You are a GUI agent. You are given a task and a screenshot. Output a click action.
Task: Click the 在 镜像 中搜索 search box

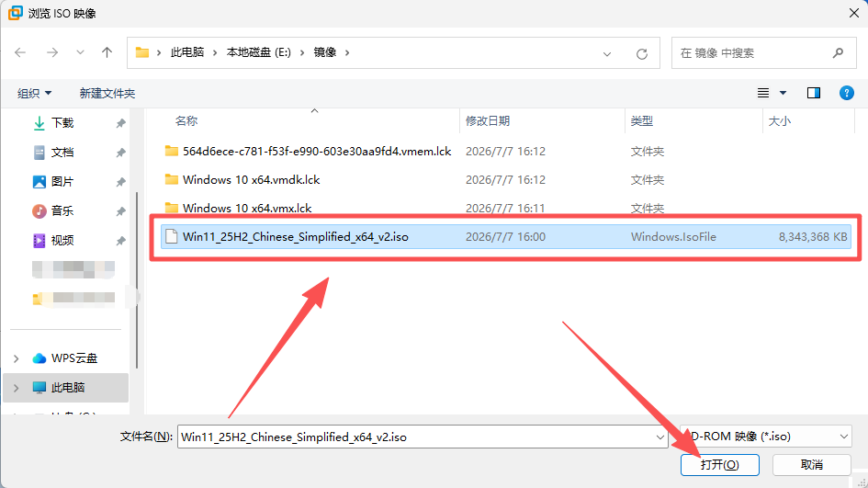pos(763,53)
